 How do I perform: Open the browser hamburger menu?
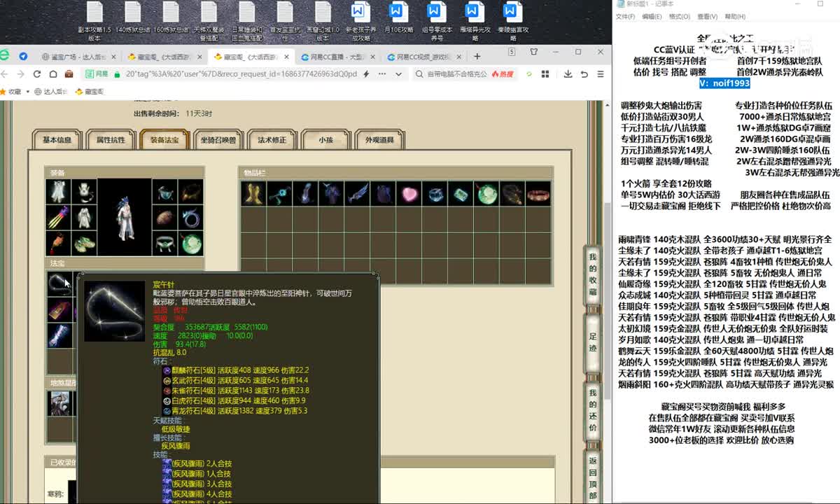click(601, 73)
